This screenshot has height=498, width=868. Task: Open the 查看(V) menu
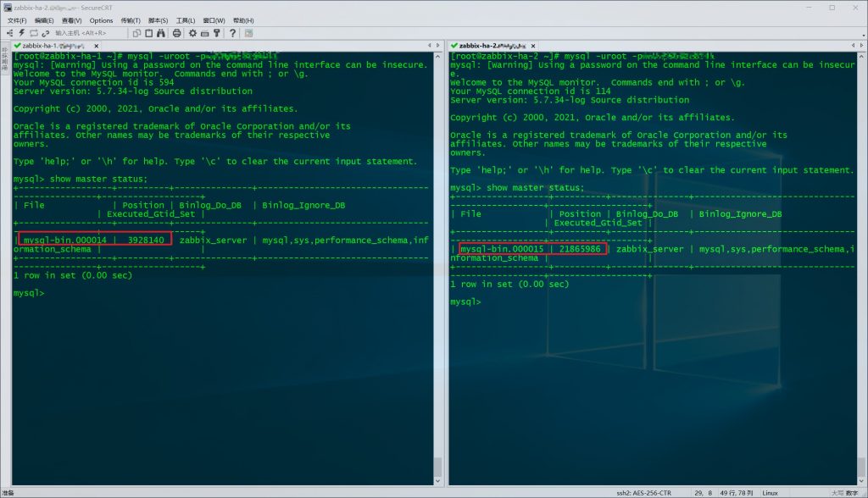72,20
